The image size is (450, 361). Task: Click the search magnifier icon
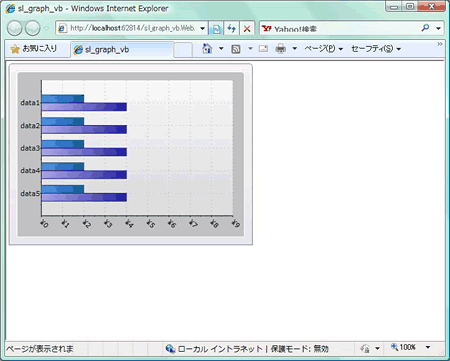(x=425, y=28)
